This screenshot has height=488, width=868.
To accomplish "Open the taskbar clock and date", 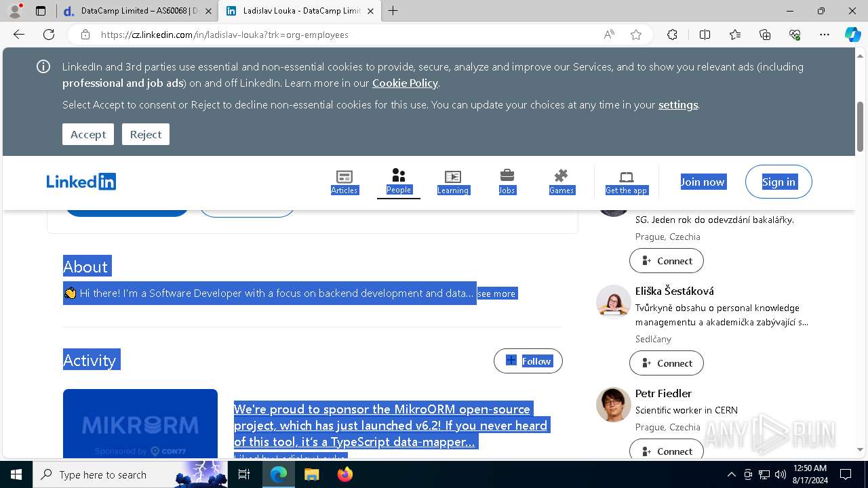I will pos(810,474).
